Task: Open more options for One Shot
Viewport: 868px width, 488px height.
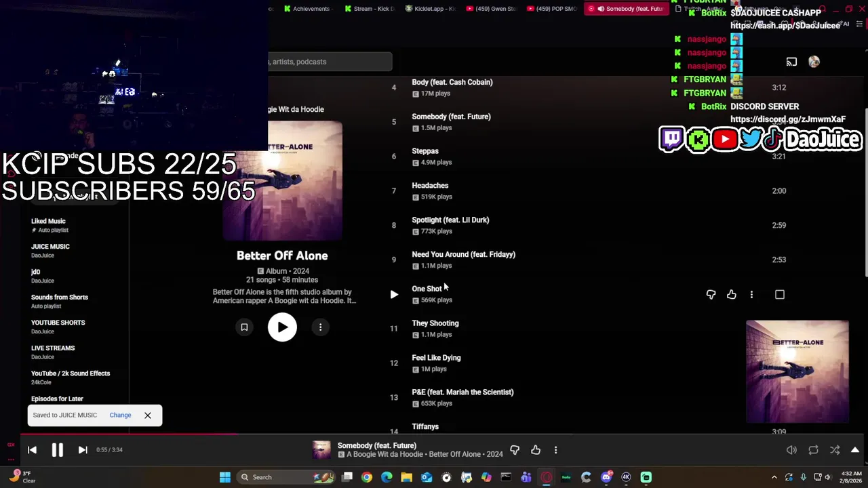Action: (751, 294)
